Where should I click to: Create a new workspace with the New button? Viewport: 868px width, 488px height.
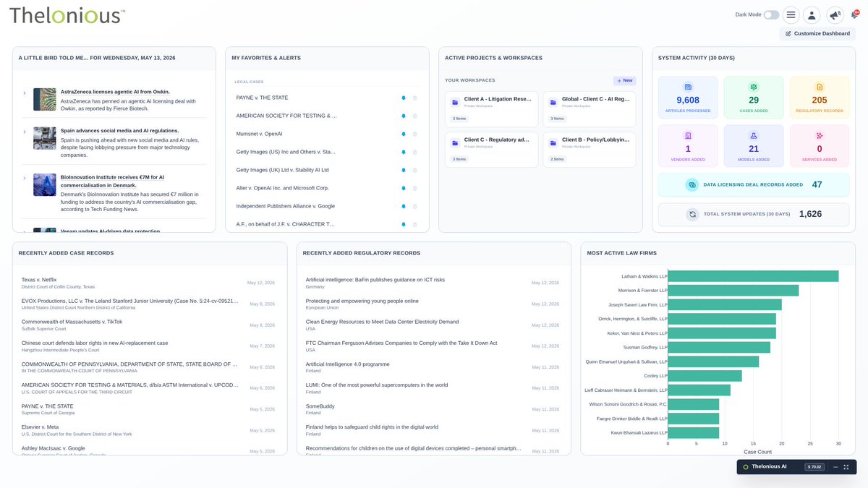tap(624, 80)
